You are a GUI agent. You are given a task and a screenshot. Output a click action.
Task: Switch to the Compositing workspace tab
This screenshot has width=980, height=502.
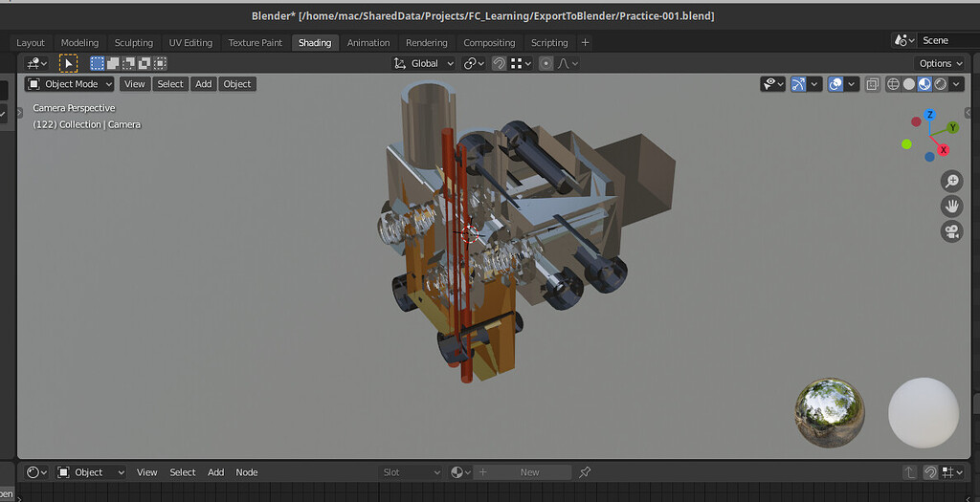pos(489,42)
